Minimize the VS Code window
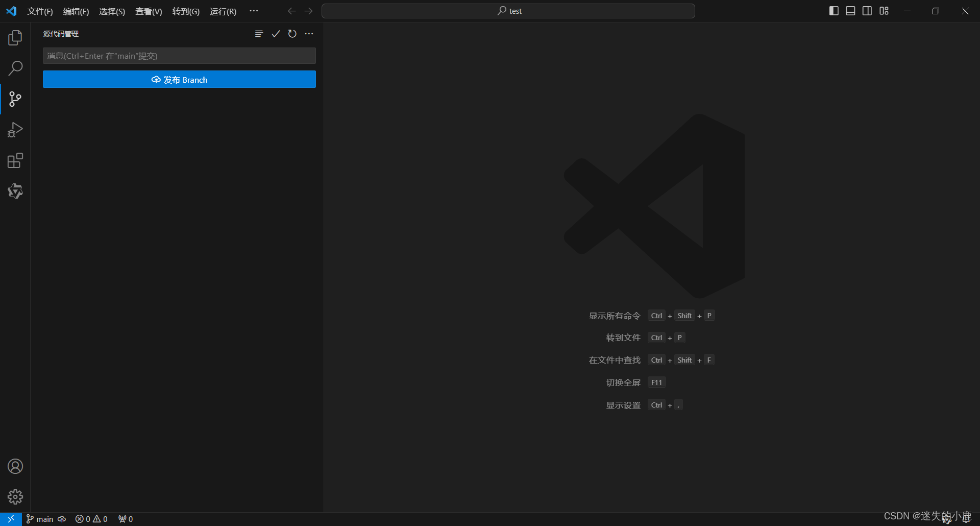The image size is (980, 526). coord(907,11)
